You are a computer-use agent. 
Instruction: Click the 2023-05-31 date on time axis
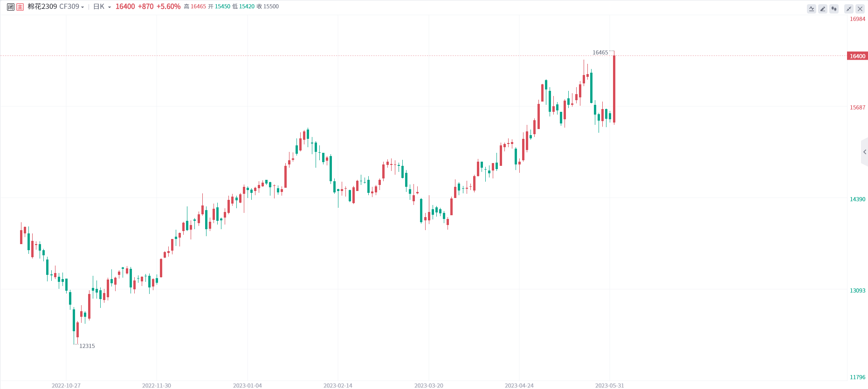[x=609, y=386]
